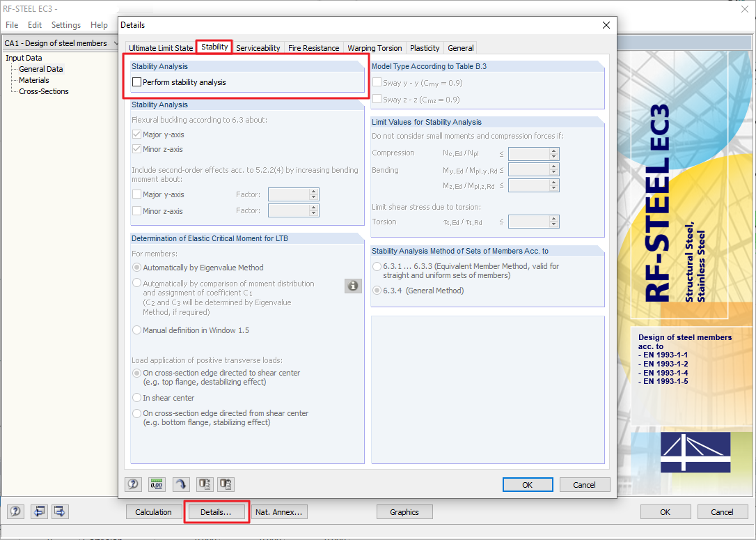Screen dimensions: 756x540
Task: Open the Settings menu
Action: (x=65, y=24)
